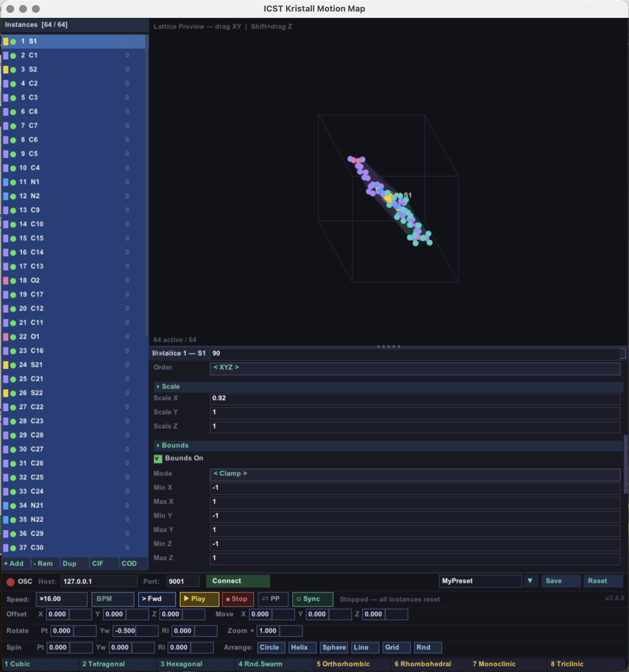629x672 pixels.
Task: Click the red OSC status indicator
Action: (11, 582)
